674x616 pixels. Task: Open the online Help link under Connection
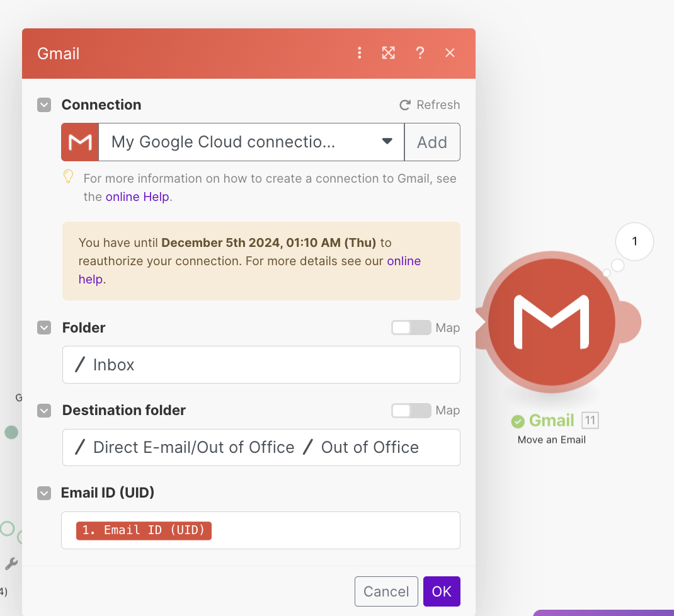[x=137, y=197]
